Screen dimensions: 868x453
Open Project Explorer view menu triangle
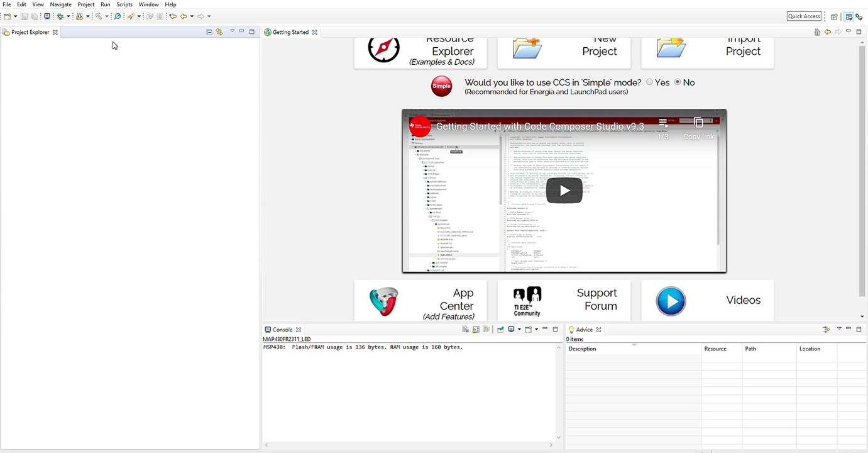pyautogui.click(x=232, y=31)
